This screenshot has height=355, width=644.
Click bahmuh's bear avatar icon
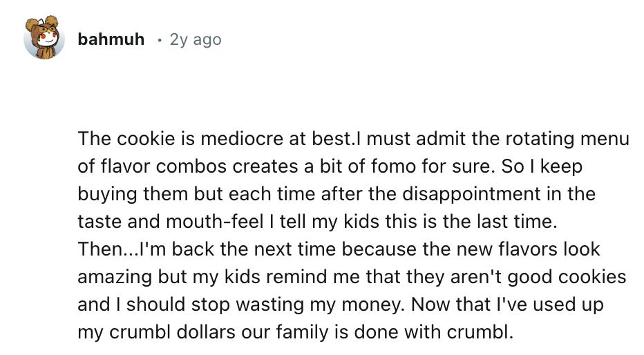pyautogui.click(x=44, y=39)
